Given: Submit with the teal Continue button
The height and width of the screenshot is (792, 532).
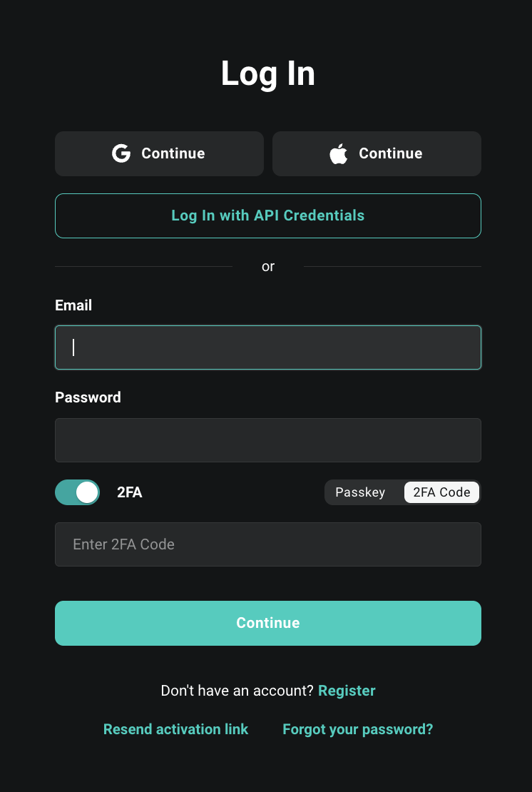Looking at the screenshot, I should coord(268,623).
